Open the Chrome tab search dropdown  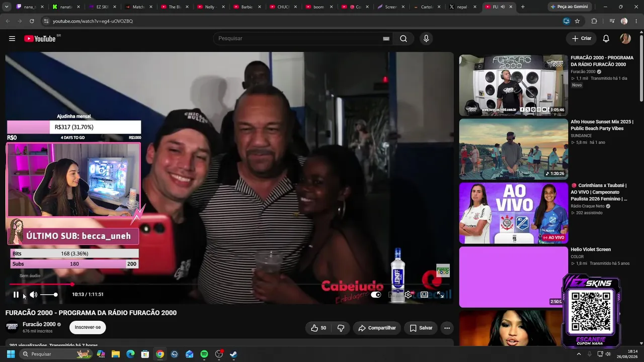pos(7,7)
